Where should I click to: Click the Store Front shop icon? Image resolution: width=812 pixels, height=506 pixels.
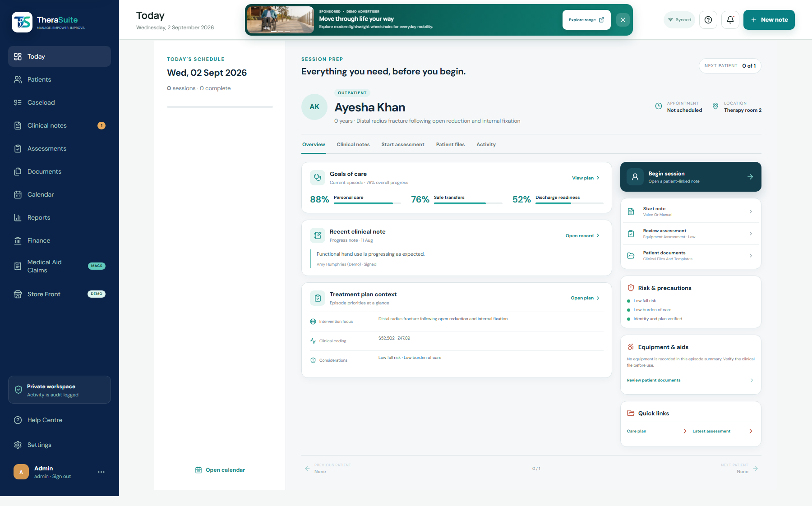click(x=18, y=294)
